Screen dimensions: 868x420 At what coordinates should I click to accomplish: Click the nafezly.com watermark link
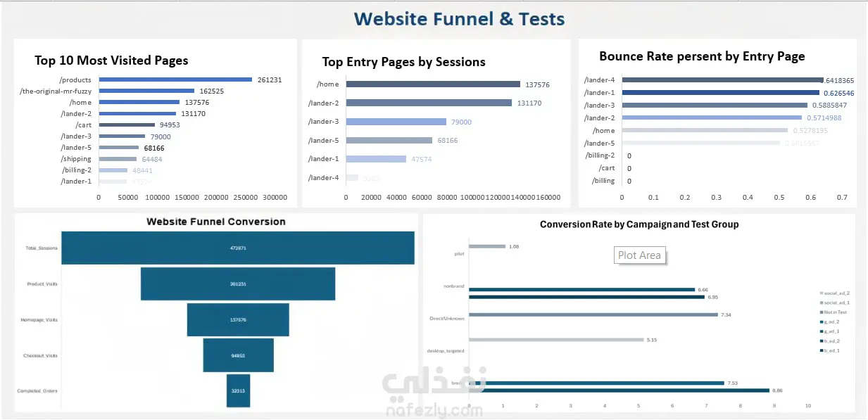click(x=434, y=409)
